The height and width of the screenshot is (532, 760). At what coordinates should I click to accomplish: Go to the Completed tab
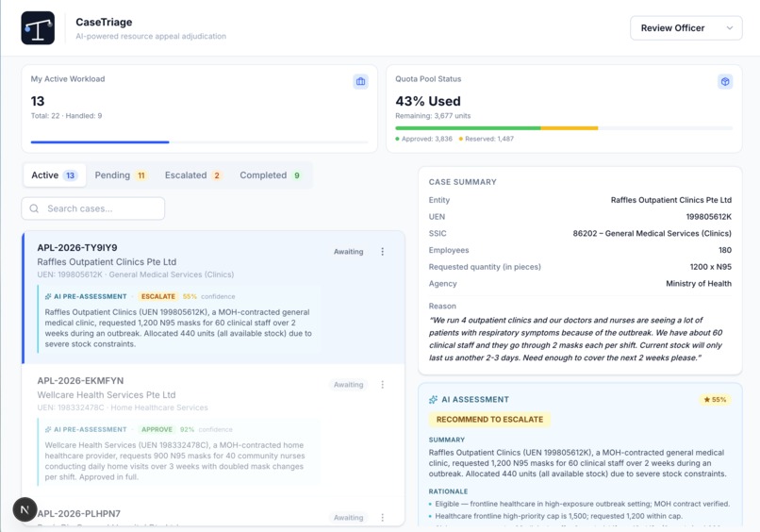coord(271,175)
